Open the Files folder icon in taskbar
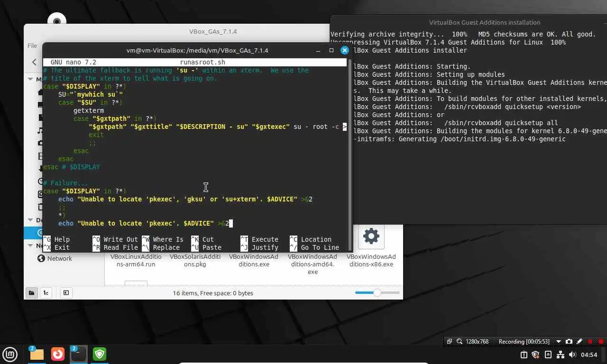607x364 pixels. tap(37, 354)
